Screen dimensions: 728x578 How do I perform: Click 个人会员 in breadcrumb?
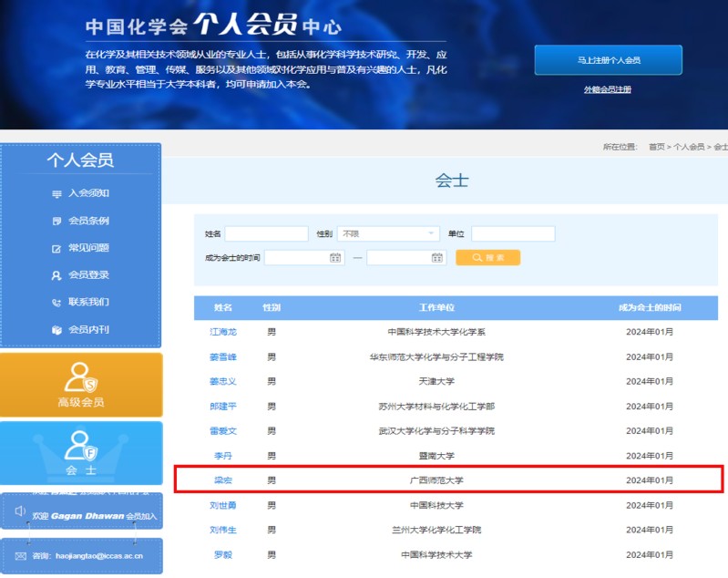[689, 147]
